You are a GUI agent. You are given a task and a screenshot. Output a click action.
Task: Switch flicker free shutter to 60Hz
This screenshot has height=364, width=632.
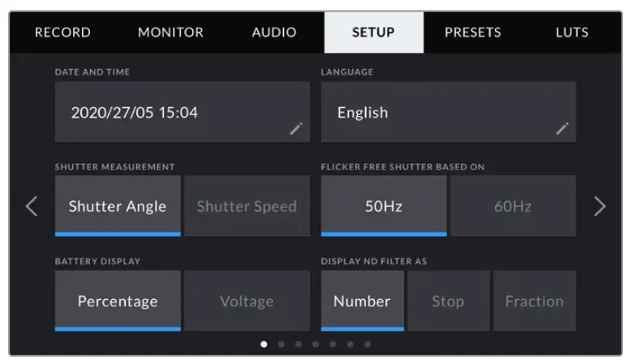pyautogui.click(x=513, y=206)
